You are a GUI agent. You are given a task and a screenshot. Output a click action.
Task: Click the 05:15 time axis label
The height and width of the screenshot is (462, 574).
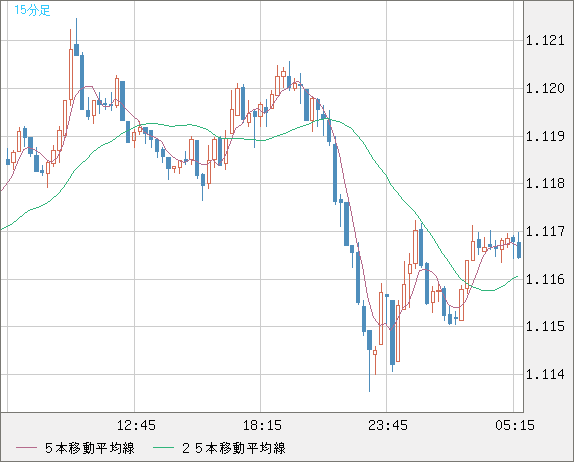point(515,425)
